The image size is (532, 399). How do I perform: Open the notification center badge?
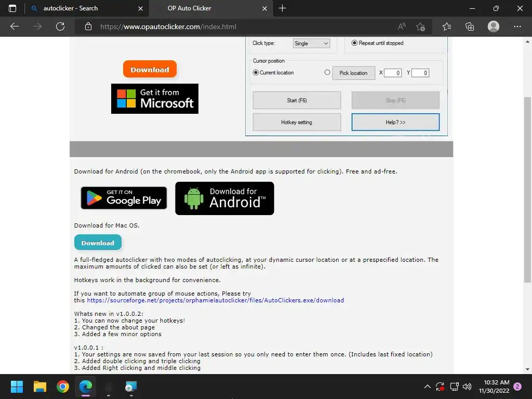(x=518, y=386)
